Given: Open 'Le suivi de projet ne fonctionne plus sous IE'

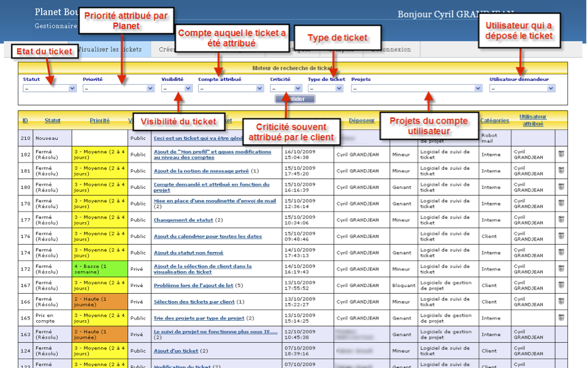Looking at the screenshot, I should click(216, 332).
